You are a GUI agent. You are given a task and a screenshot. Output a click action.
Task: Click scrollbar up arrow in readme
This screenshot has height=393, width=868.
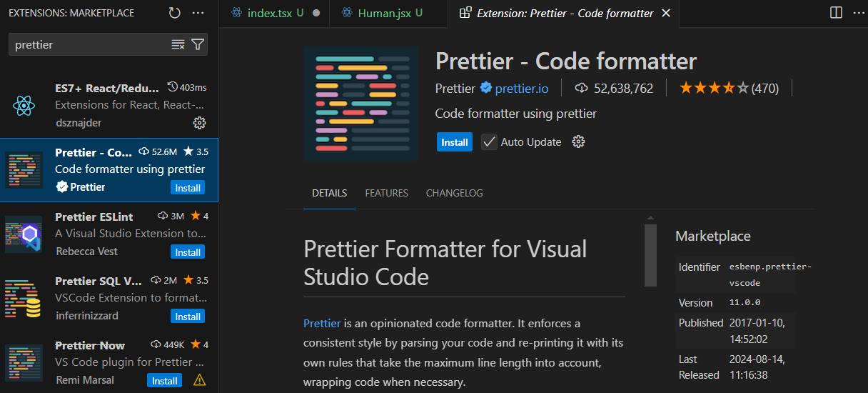click(650, 217)
